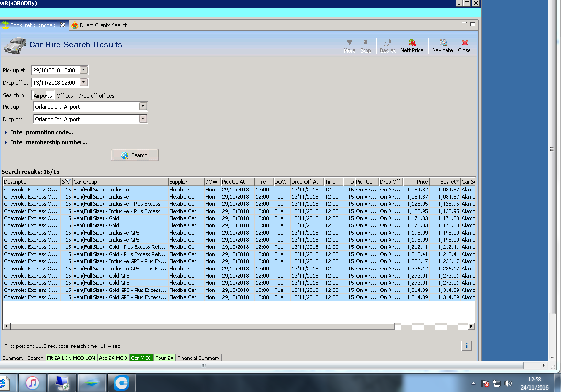Select the Offices search option
The width and height of the screenshot is (561, 392).
[65, 95]
